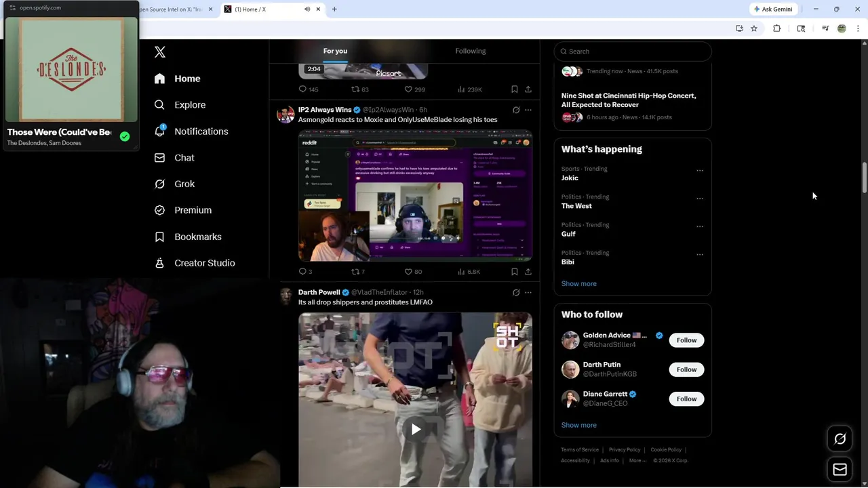Open Terms of Service link

click(x=580, y=450)
